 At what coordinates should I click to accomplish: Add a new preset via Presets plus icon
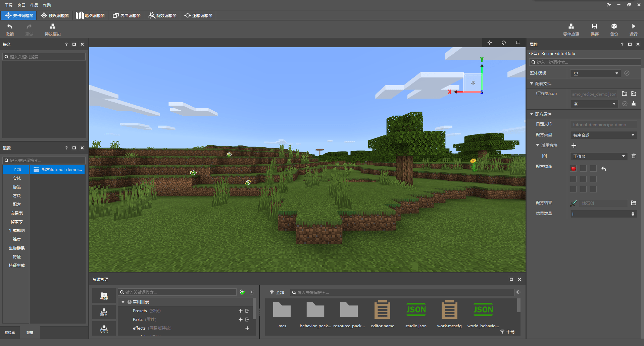point(240,311)
